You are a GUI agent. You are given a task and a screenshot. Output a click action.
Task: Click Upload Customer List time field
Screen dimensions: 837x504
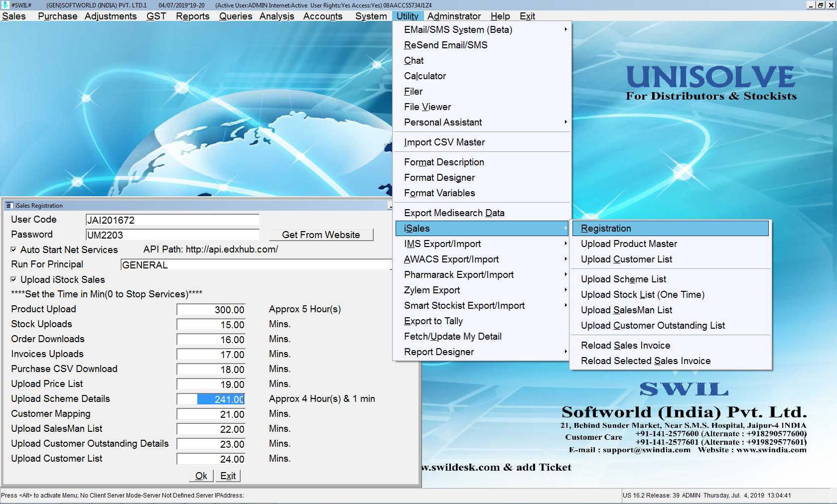[211, 459]
